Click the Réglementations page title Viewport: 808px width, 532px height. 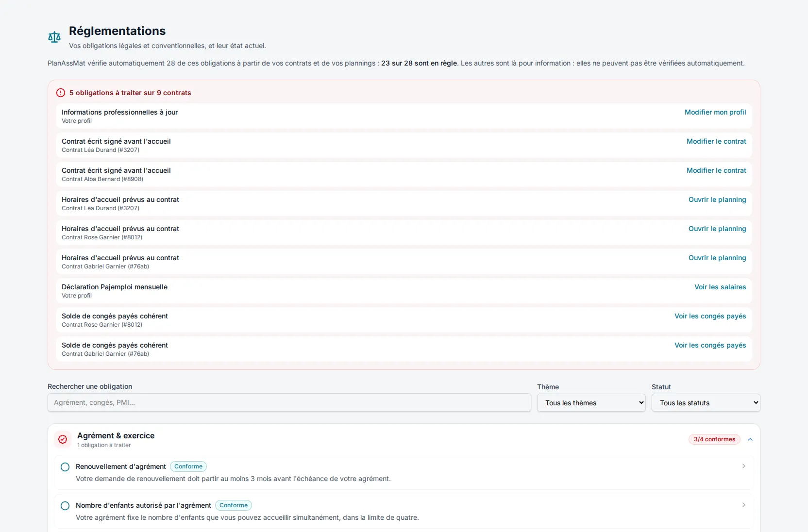(117, 31)
